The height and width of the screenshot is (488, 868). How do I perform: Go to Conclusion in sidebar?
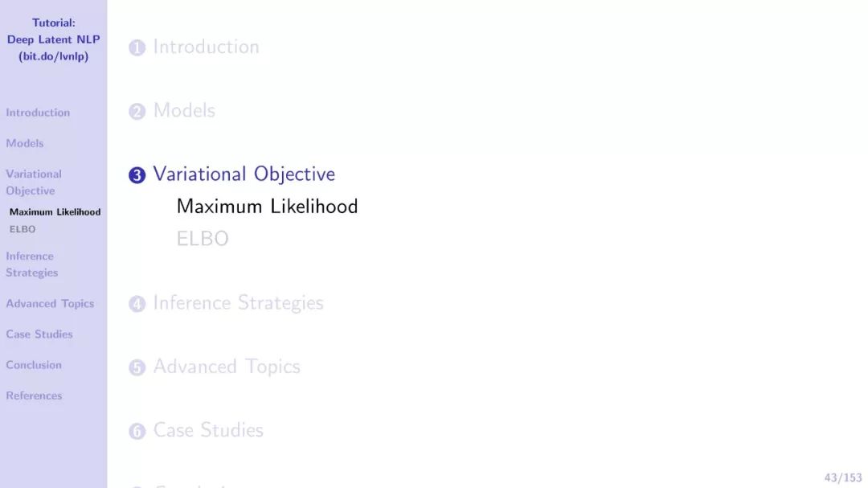coord(34,365)
